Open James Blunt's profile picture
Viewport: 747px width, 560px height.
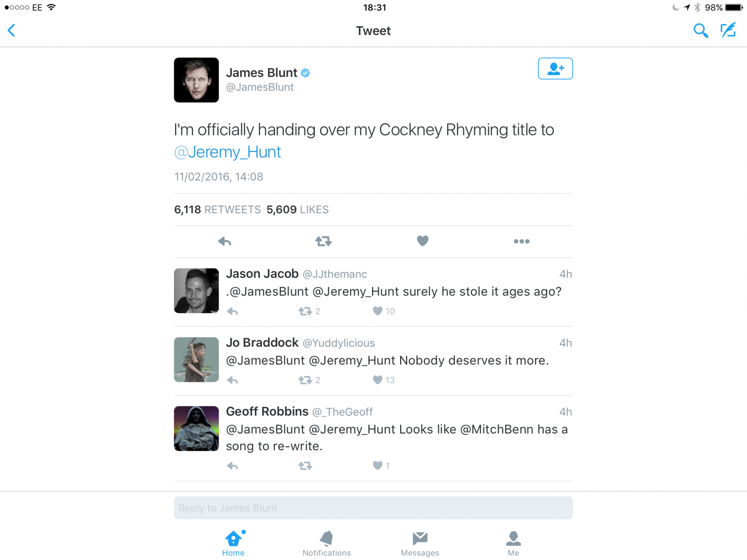click(197, 80)
